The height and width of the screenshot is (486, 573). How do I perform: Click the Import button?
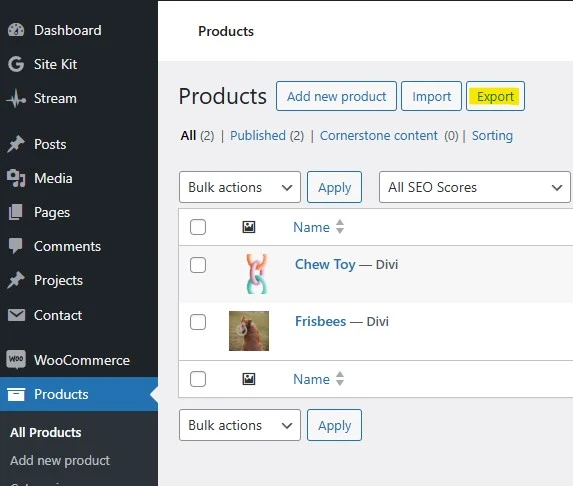[431, 96]
